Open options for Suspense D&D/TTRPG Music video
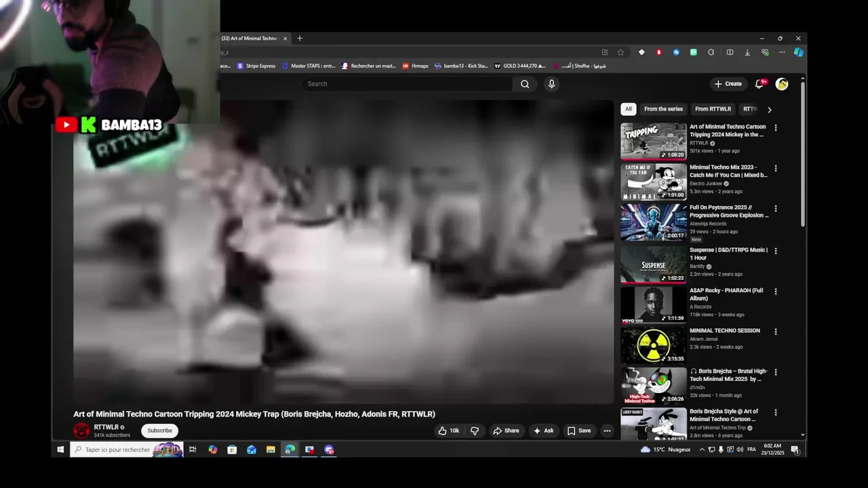The image size is (868, 488). (x=776, y=251)
